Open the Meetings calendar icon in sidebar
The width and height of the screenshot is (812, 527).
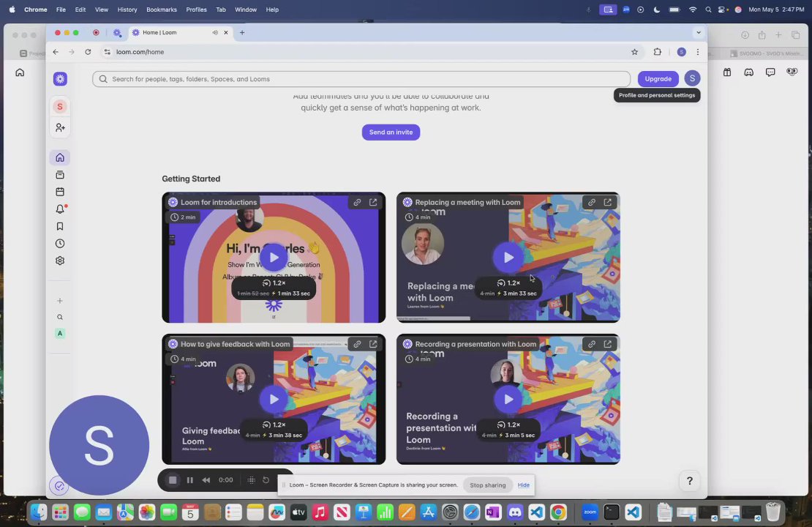(60, 192)
